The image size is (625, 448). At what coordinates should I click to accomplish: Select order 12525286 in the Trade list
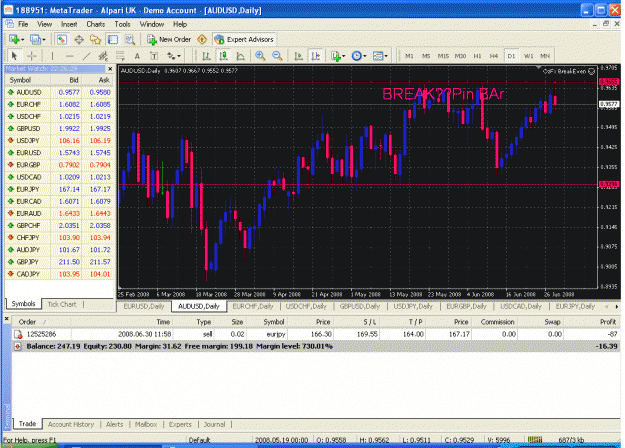coord(316,334)
